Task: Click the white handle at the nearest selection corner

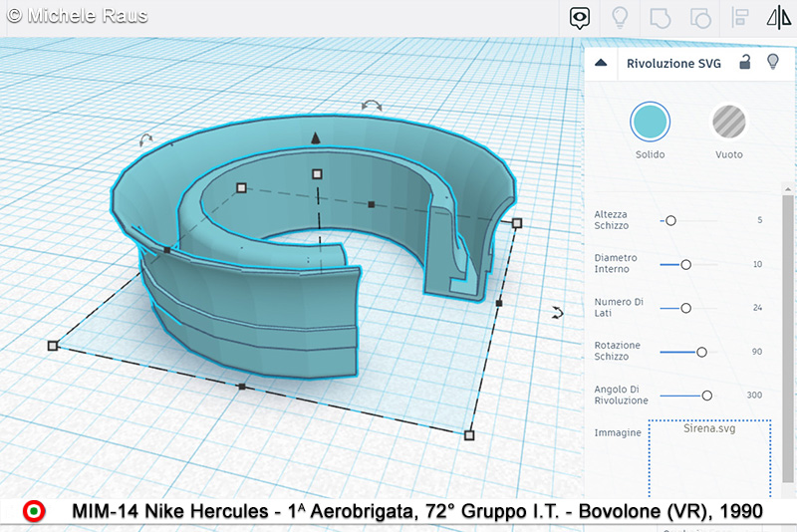Action: 469,435
